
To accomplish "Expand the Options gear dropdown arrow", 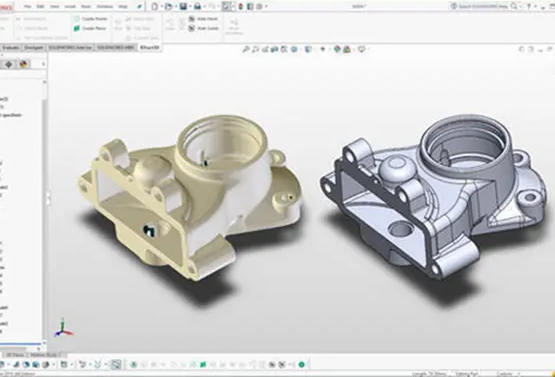I will pyautogui.click(x=266, y=6).
